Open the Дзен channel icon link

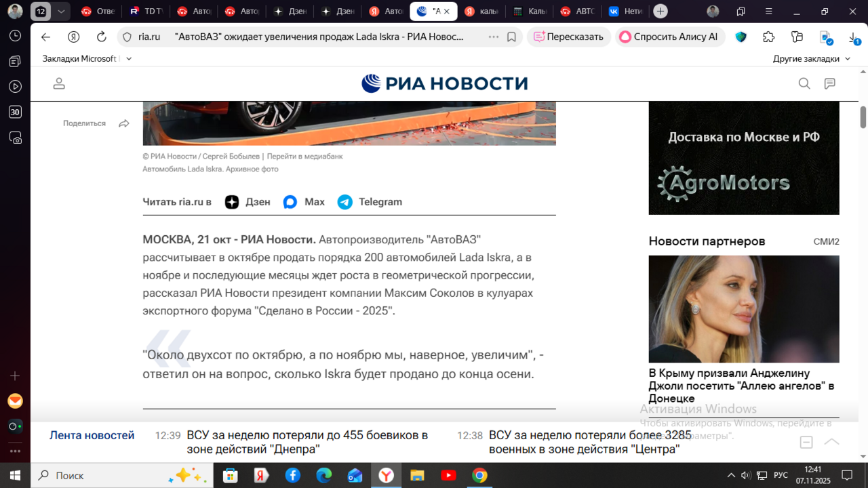click(x=232, y=202)
